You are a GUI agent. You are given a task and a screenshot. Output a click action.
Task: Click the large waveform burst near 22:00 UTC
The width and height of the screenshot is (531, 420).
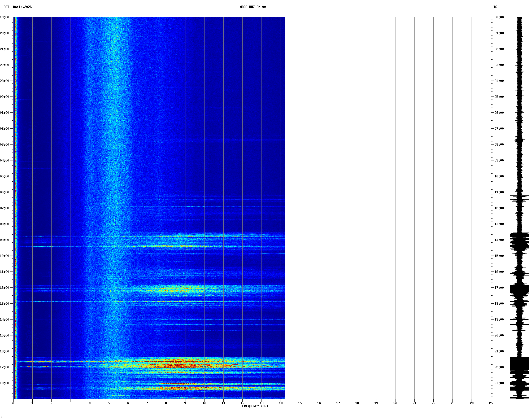pyautogui.click(x=519, y=364)
